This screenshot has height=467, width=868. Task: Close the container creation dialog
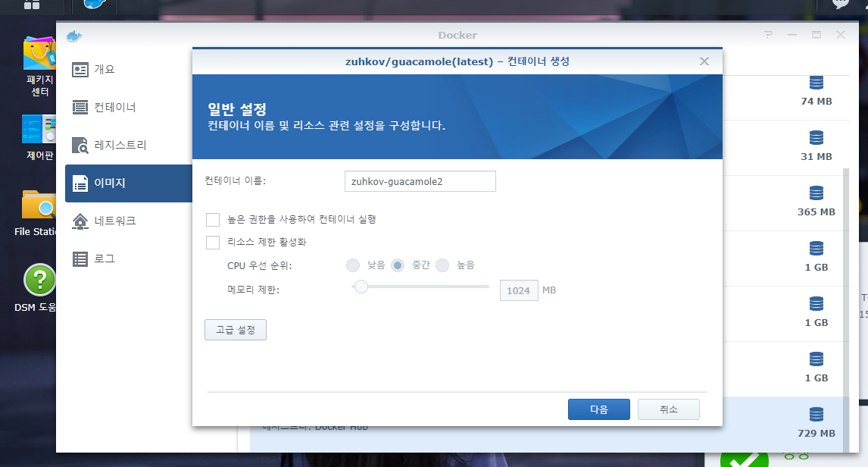pos(704,61)
